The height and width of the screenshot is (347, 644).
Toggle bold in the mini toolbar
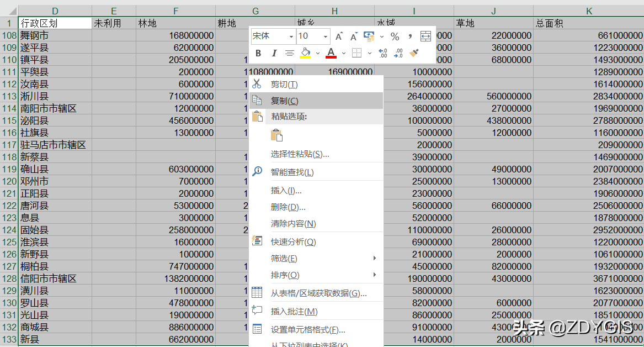coord(258,53)
